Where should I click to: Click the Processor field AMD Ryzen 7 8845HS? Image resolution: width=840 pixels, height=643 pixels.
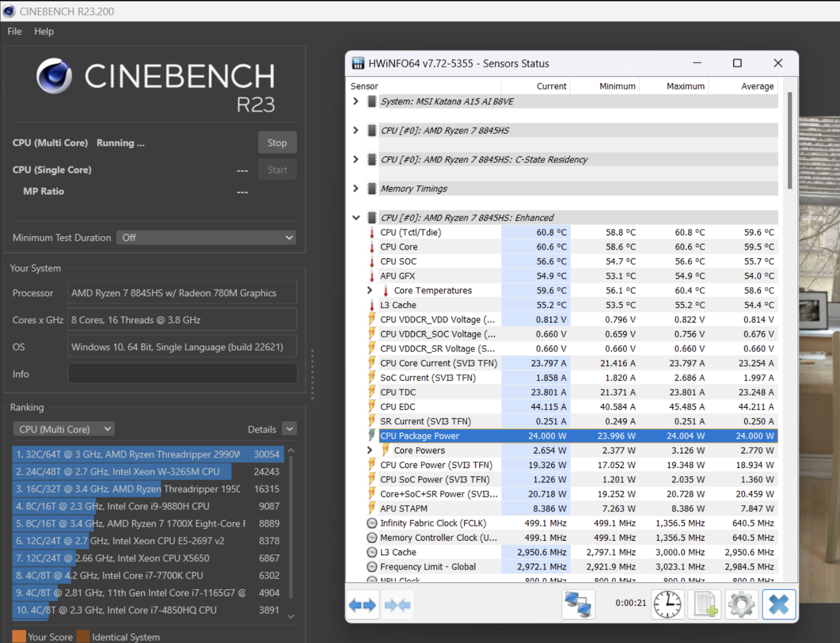(182, 293)
